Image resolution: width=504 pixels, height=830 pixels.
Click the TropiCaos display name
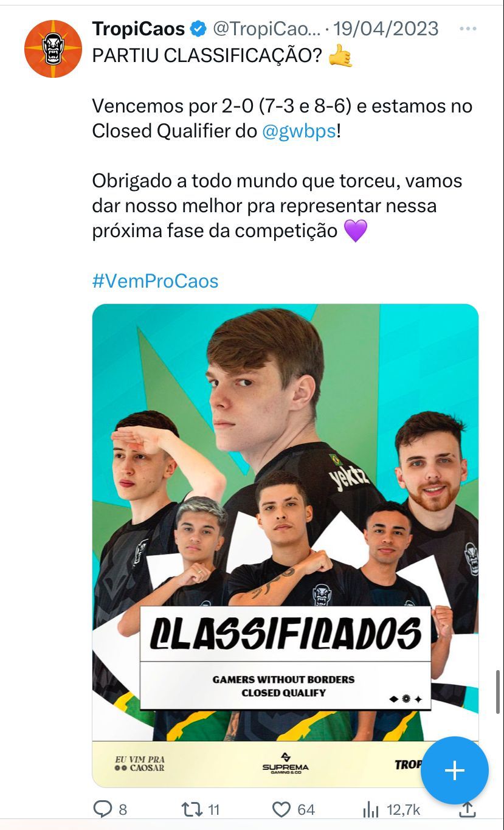pyautogui.click(x=139, y=29)
